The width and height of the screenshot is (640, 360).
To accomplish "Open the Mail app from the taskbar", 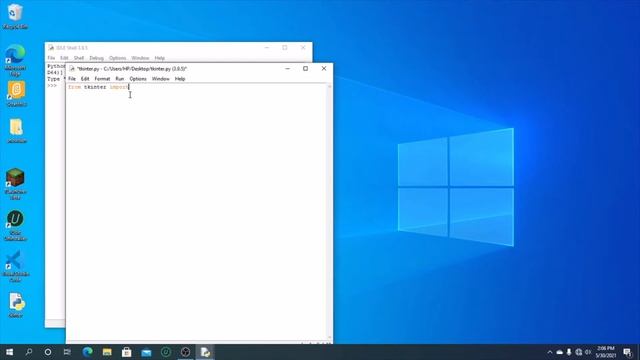I will (x=146, y=352).
